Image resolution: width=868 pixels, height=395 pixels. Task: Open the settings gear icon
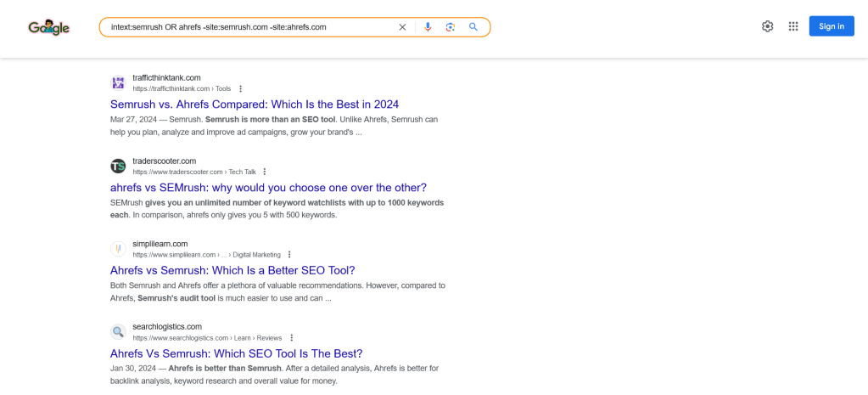click(767, 26)
